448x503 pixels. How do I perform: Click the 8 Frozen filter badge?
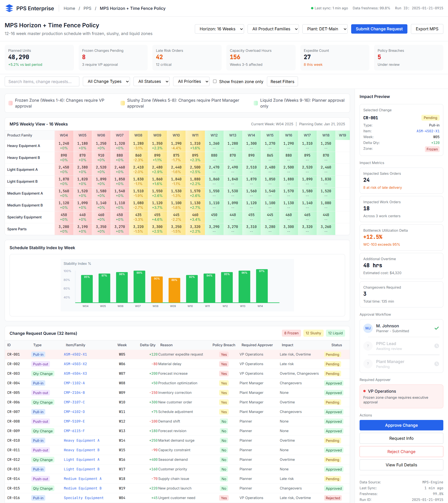pyautogui.click(x=291, y=333)
